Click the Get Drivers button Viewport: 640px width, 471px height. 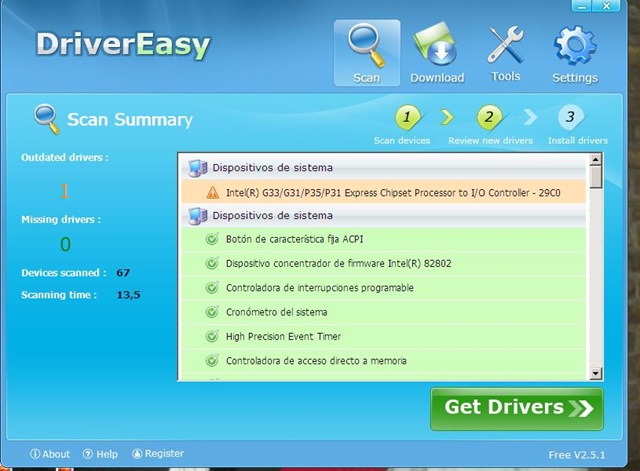(517, 409)
